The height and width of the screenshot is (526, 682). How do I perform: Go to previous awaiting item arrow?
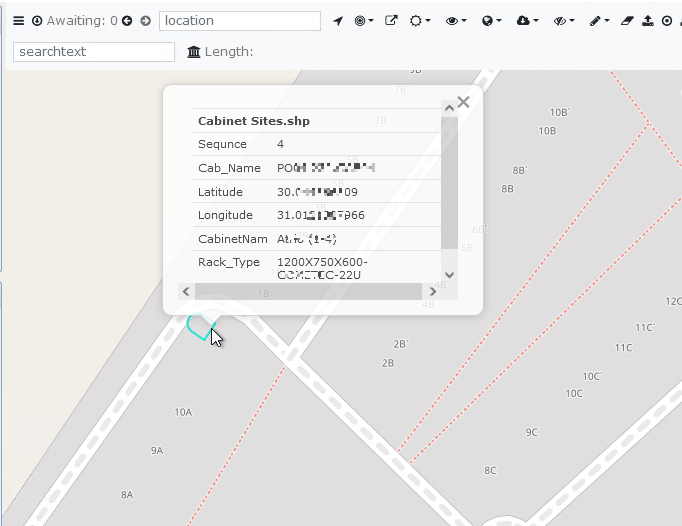128,21
